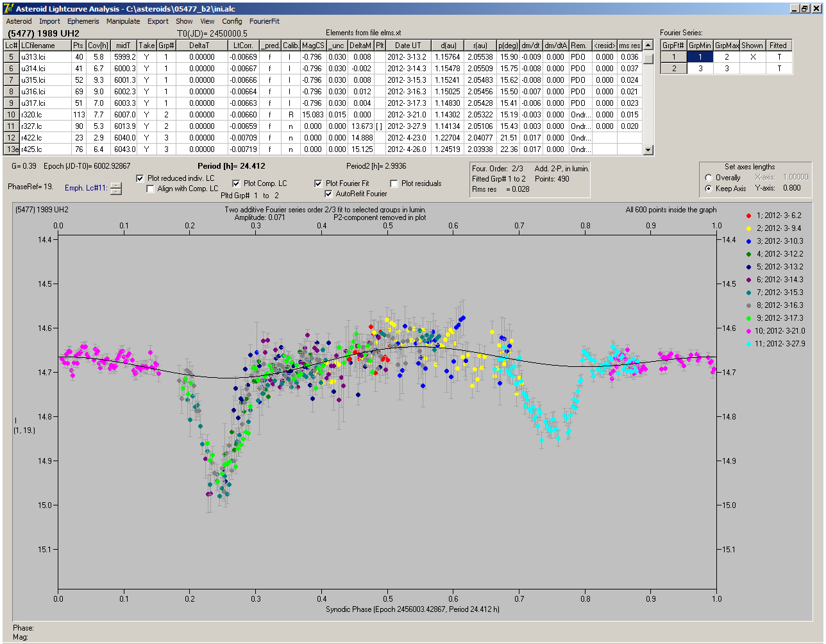The width and height of the screenshot is (826, 644).
Task: Open the Manipulate menu
Action: click(x=123, y=21)
